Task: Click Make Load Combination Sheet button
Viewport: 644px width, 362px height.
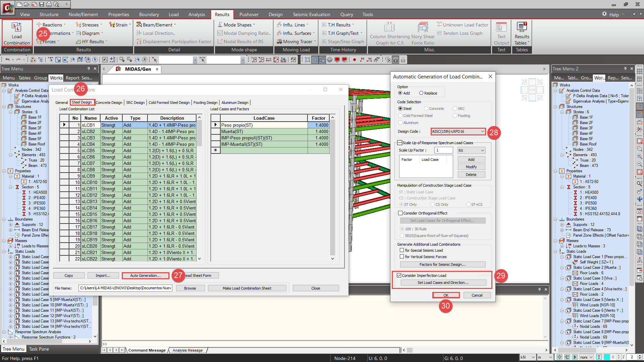Action: point(247,288)
